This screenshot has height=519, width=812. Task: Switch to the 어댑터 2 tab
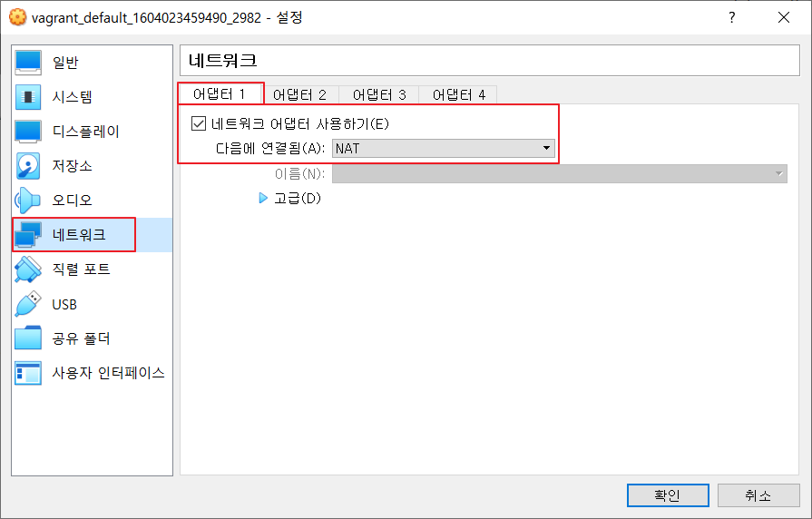299,94
